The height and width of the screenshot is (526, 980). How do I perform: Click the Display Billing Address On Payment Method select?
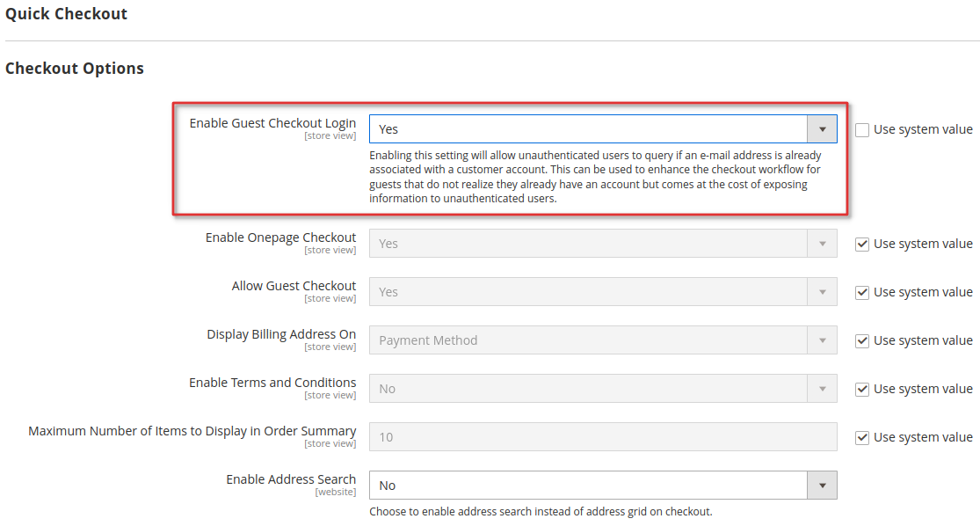coord(602,340)
